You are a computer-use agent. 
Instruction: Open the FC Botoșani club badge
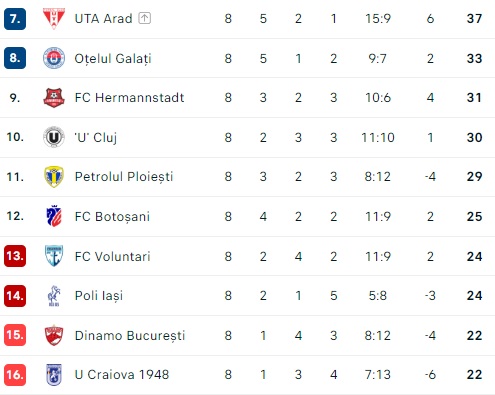pyautogui.click(x=54, y=216)
